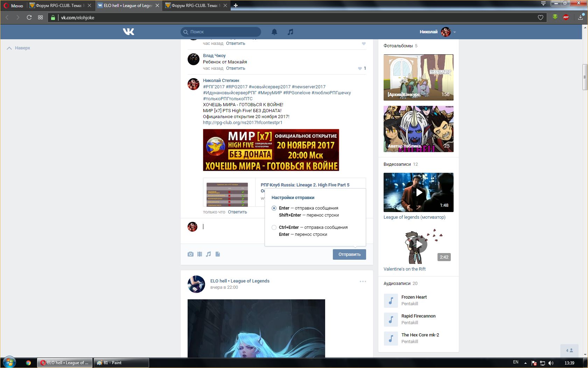Play The Hex Core mk-2 audio track icon
Viewport: 588px width, 368px height.
(x=391, y=338)
